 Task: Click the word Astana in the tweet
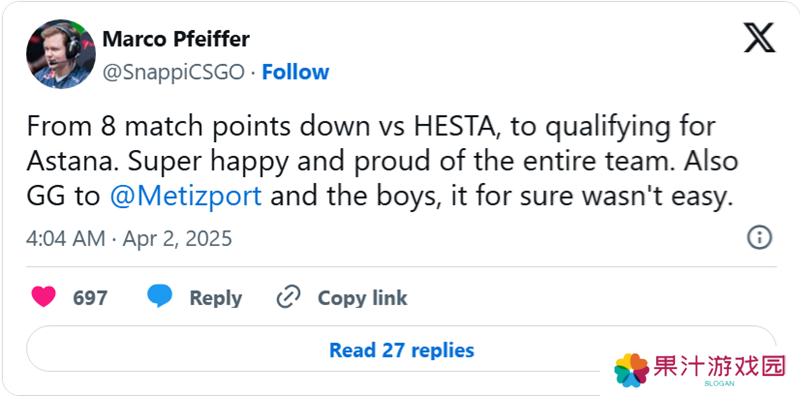pos(72,162)
